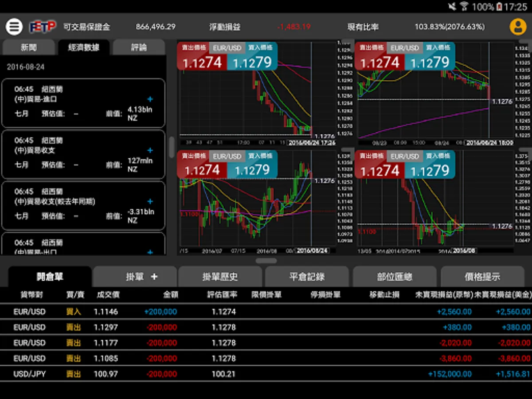This screenshot has width=532, height=399.
Task: Show the 平倉記錄 tab
Action: tap(307, 277)
